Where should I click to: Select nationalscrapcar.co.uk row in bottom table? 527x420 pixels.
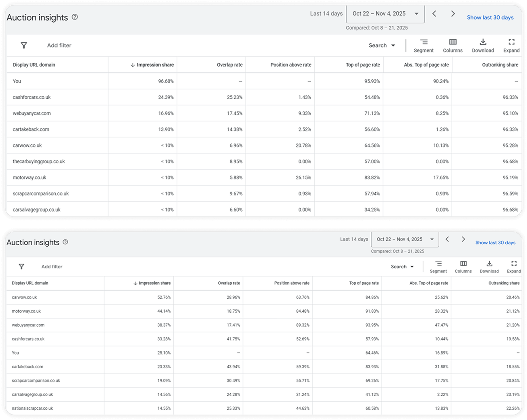(x=264, y=408)
